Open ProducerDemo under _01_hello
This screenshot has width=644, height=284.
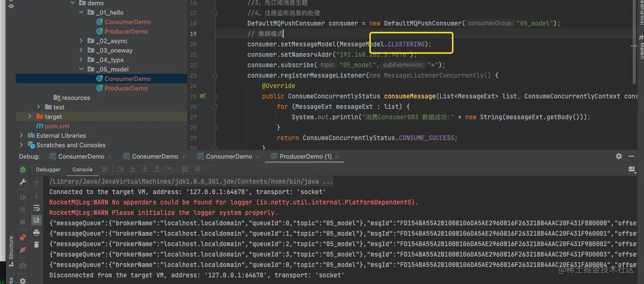point(126,32)
